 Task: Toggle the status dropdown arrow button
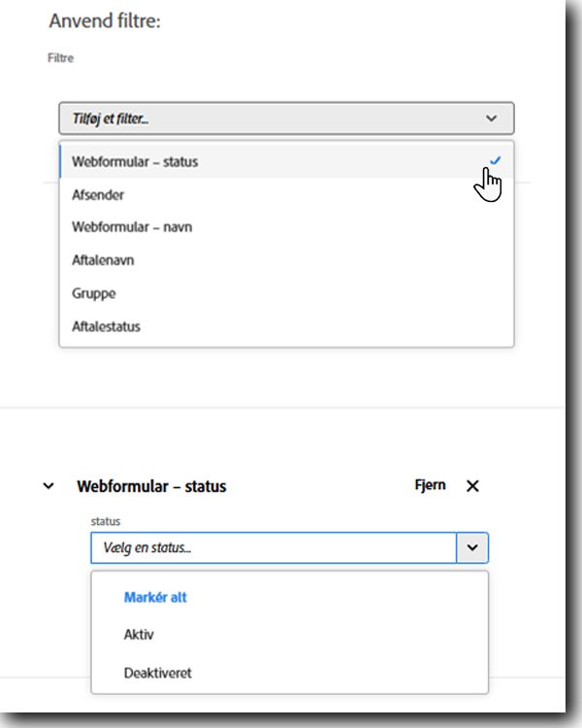tap(472, 547)
